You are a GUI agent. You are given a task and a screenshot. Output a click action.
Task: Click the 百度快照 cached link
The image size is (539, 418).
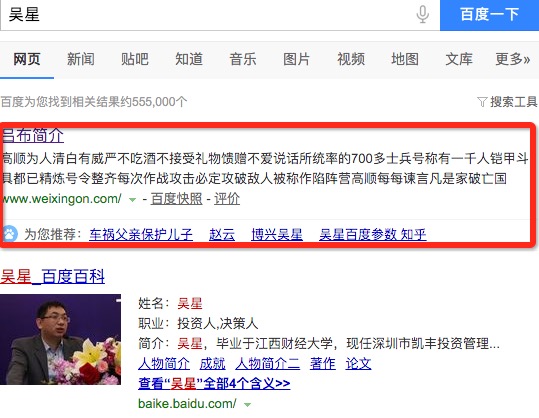point(177,199)
